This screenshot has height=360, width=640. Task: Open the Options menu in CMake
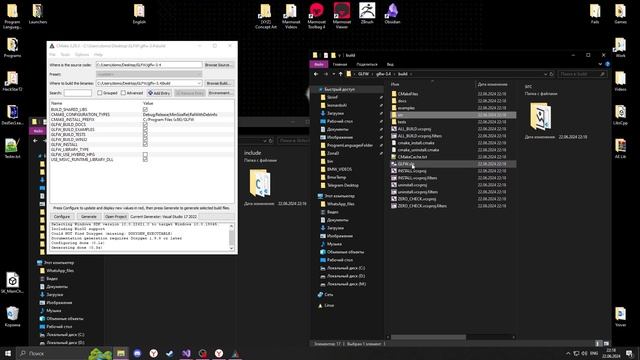82,55
